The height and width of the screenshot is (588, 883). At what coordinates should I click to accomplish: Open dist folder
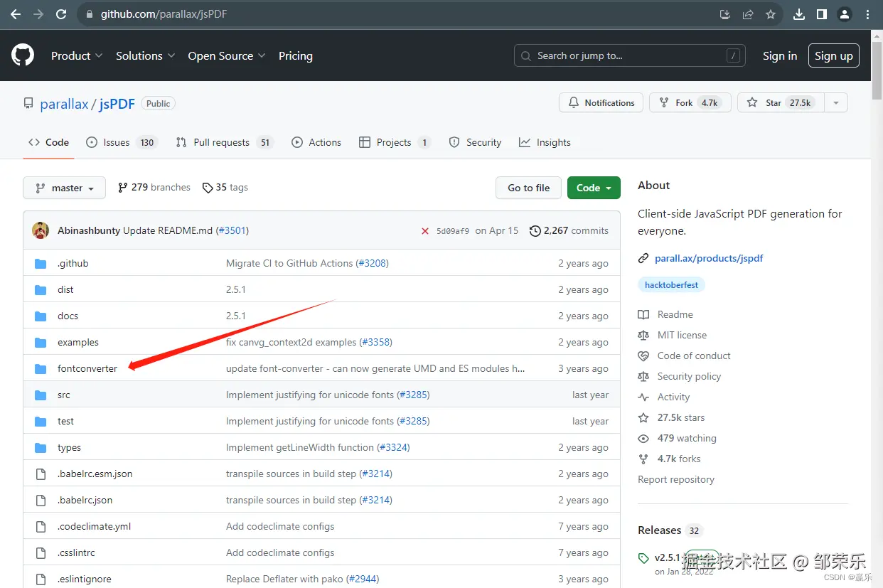point(65,289)
